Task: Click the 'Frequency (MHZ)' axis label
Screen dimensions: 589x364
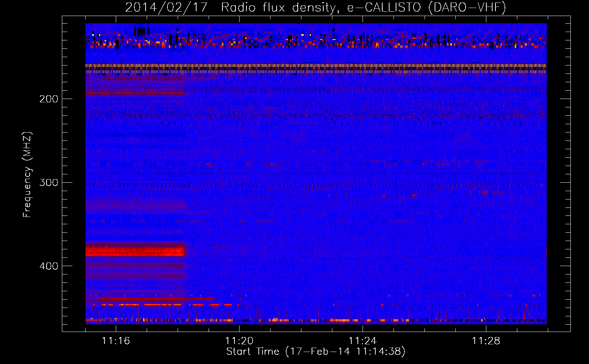Action: click(x=27, y=175)
